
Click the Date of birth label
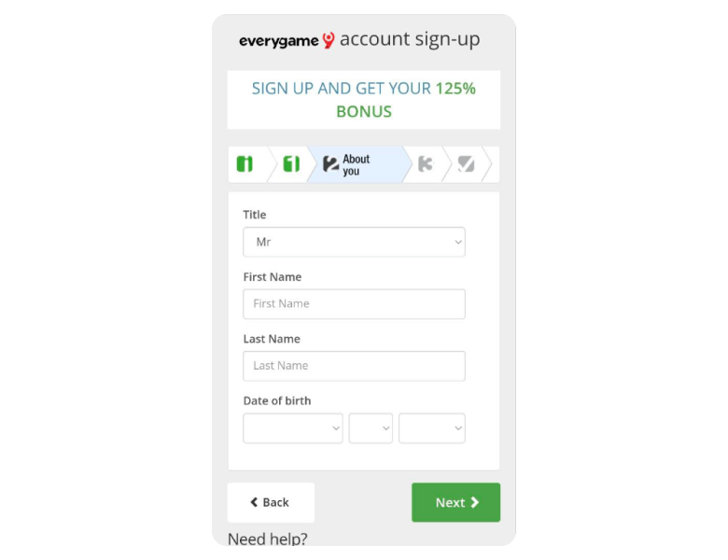click(x=277, y=400)
